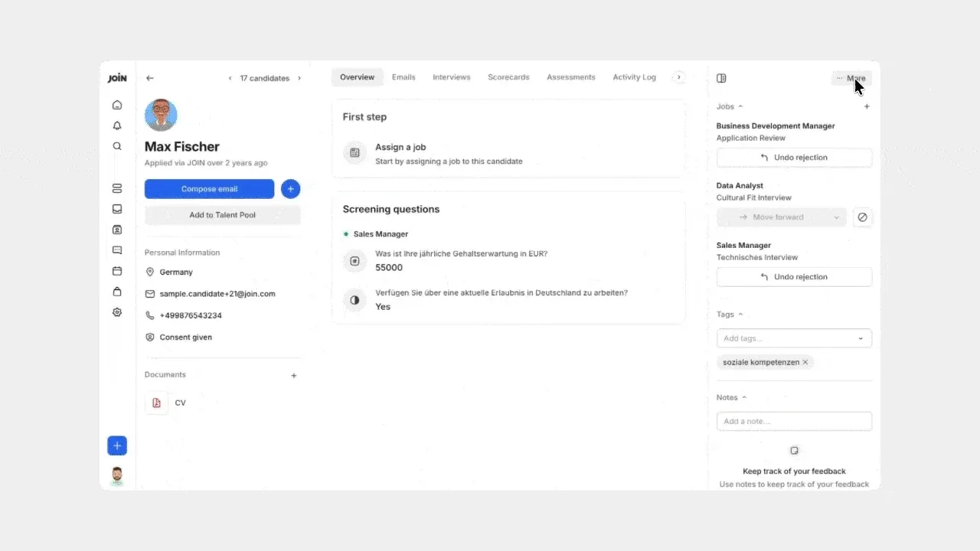Reject candidate for Data Analyst with the ban icon
This screenshot has width=980, height=551.
coord(862,217)
